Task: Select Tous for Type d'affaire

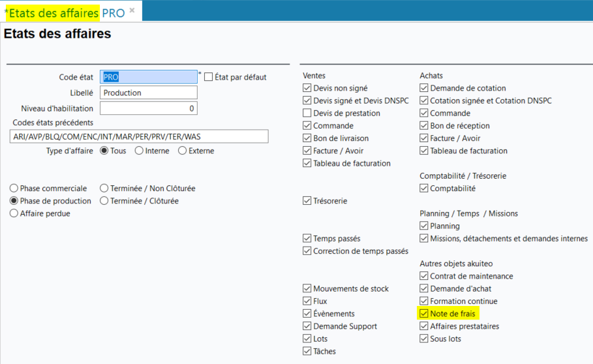Action: coord(104,151)
